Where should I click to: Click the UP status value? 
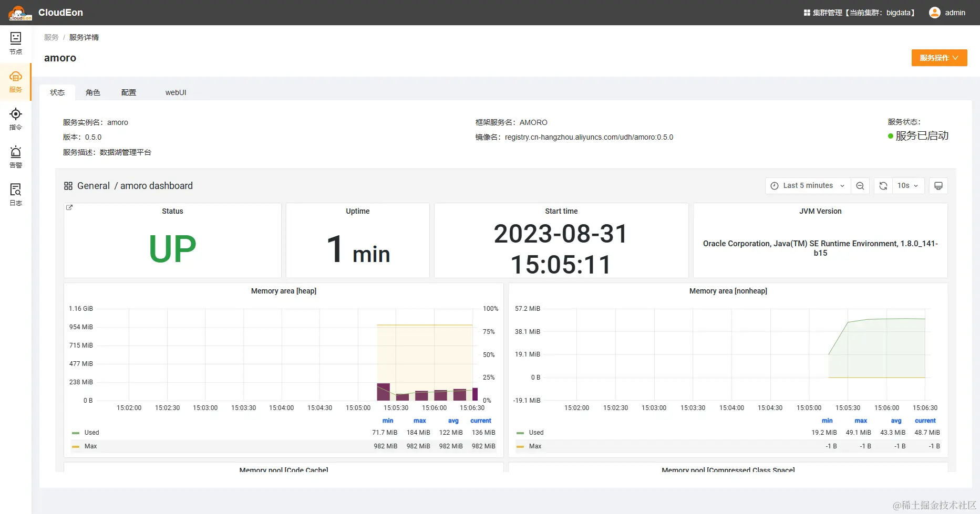172,249
